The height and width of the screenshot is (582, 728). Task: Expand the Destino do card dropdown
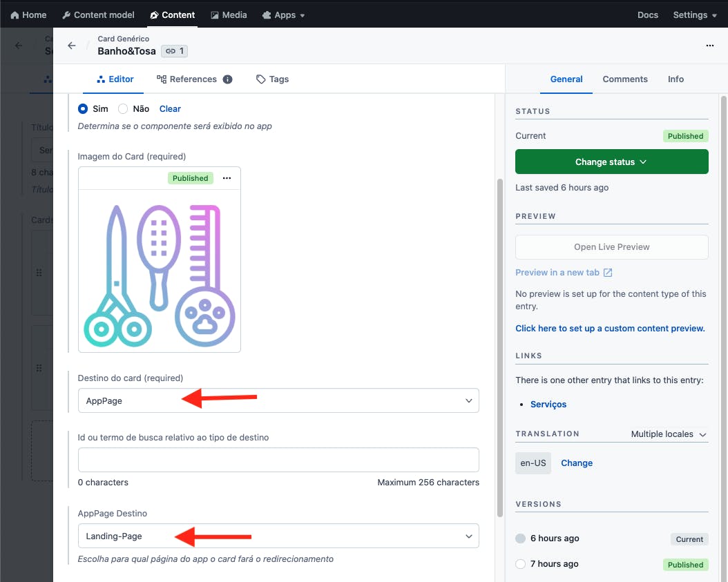[x=278, y=400]
